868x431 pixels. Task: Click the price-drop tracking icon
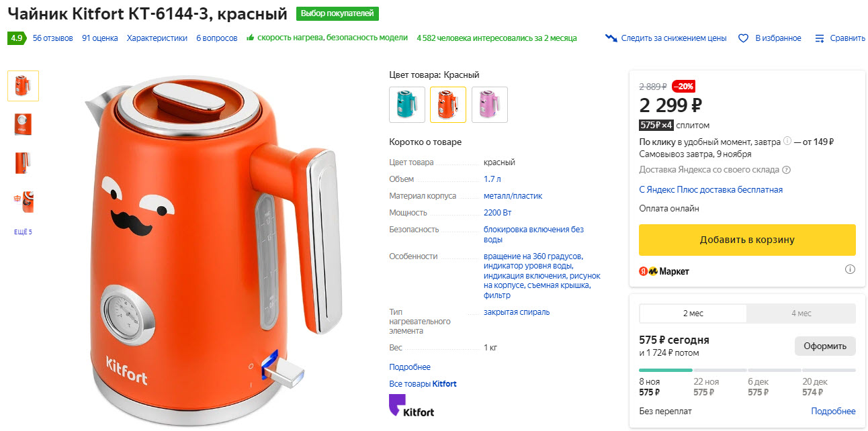pyautogui.click(x=611, y=38)
